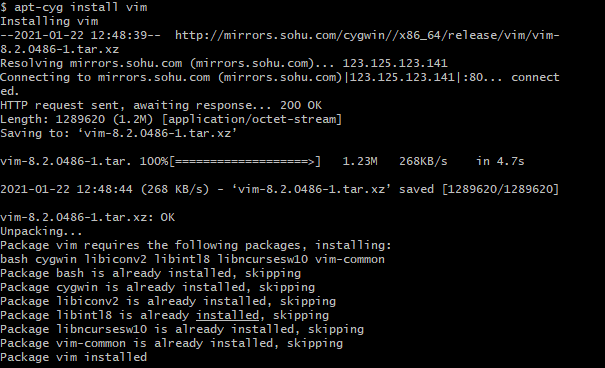Click the 'Unpacking...' line
Viewport: 605px width, 368px height.
[x=41, y=232]
